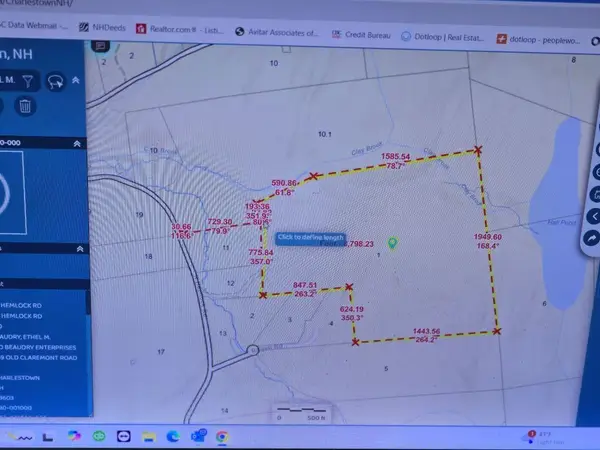Click the share arrow icon on right toolbar
The height and width of the screenshot is (450, 600).
591,238
